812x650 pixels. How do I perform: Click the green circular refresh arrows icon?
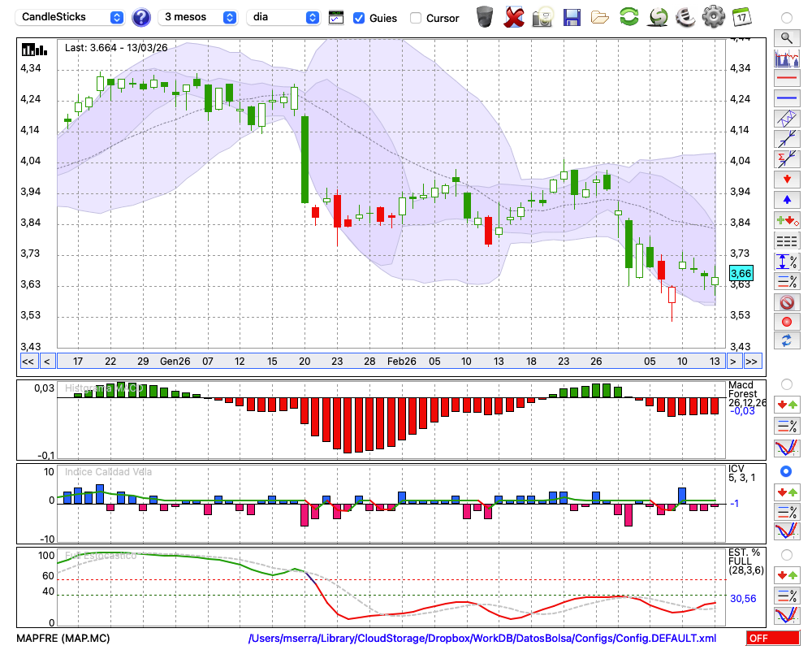click(628, 17)
